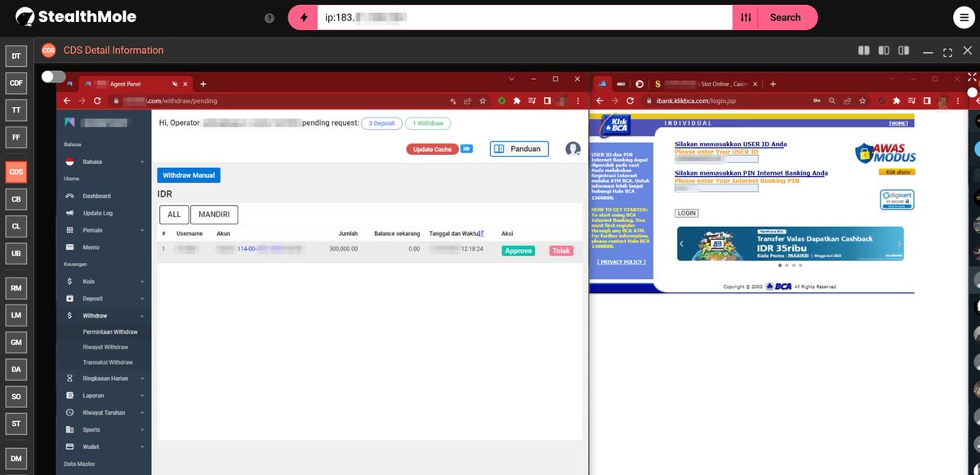Expand the Pemain menu in sidebar
The image size is (980, 475).
coord(104,230)
